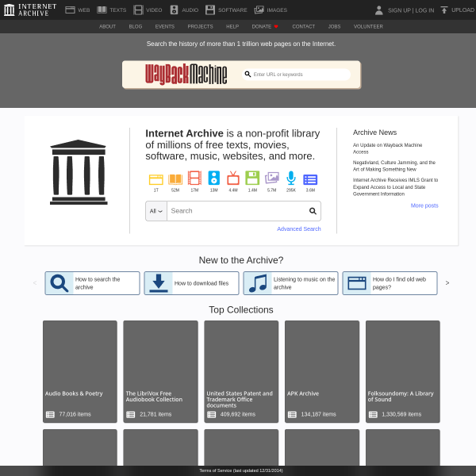
Task: Open The LibriVox Free Audiobook Collection
Action: point(160,371)
